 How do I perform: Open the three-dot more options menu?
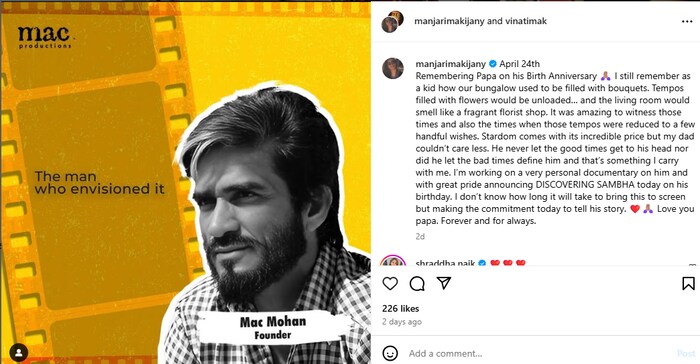tap(687, 21)
